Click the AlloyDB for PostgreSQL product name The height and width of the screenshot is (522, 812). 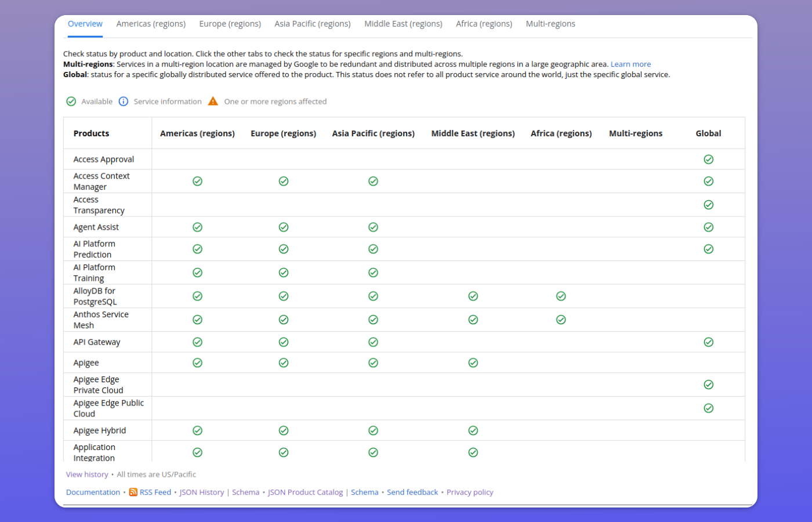95,296
